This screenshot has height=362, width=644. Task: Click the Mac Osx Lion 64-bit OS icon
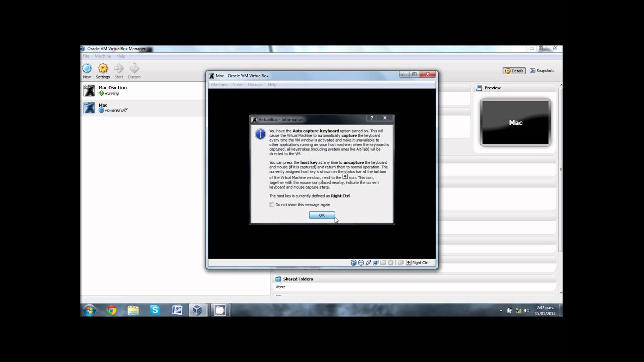pyautogui.click(x=89, y=90)
